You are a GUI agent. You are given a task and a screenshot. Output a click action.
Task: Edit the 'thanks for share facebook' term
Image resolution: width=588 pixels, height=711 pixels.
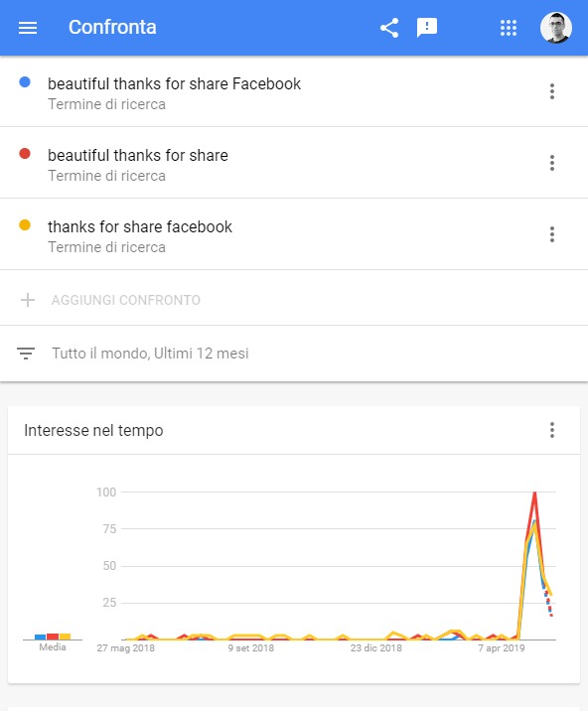point(140,226)
